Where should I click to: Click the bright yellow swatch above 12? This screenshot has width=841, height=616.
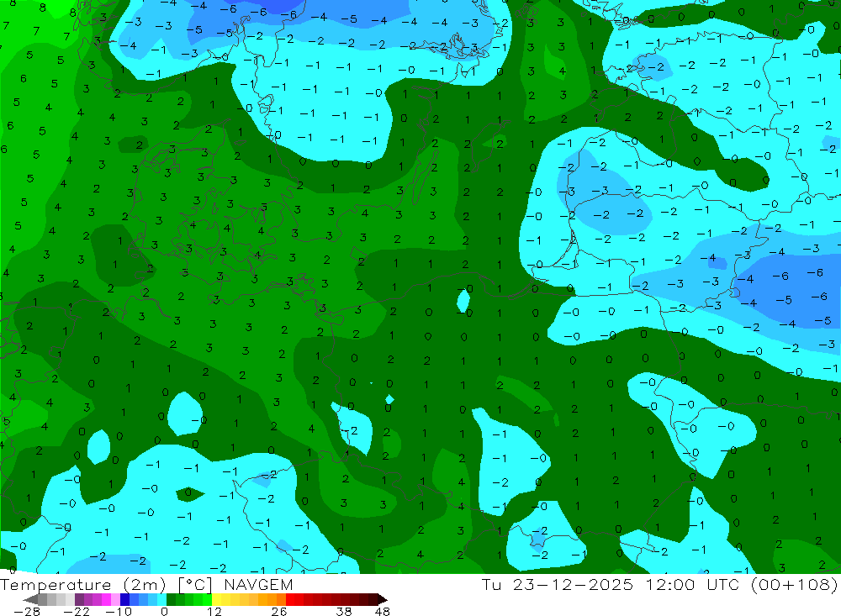click(x=216, y=599)
